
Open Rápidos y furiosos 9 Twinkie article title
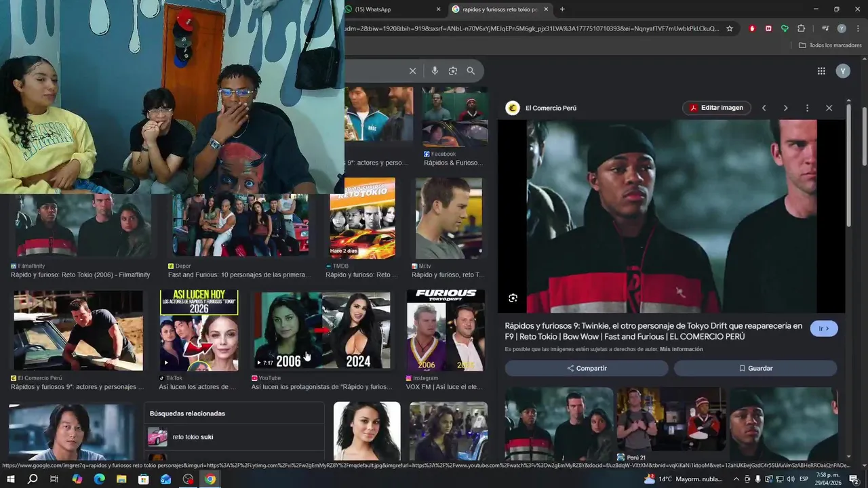coord(653,331)
